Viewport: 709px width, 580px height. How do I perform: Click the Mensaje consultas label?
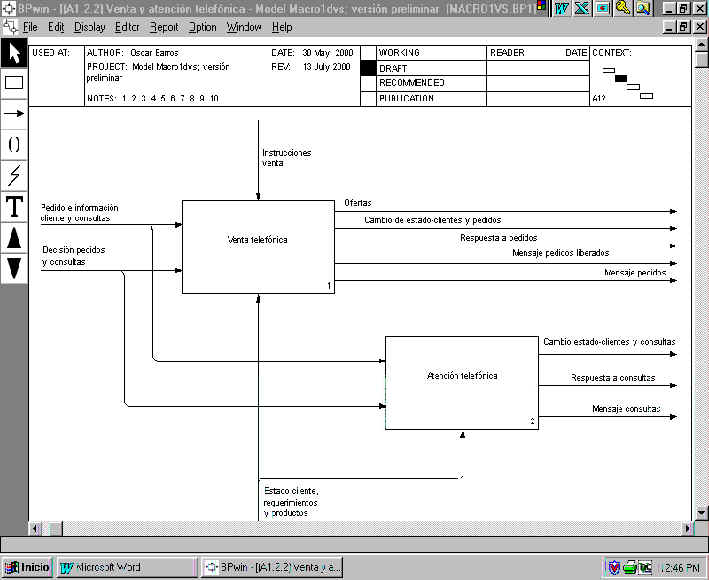tap(626, 409)
